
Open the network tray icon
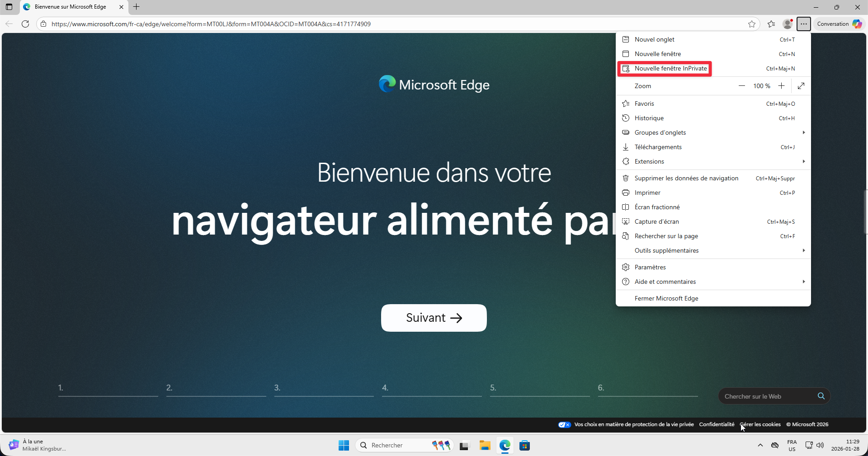pos(809,446)
